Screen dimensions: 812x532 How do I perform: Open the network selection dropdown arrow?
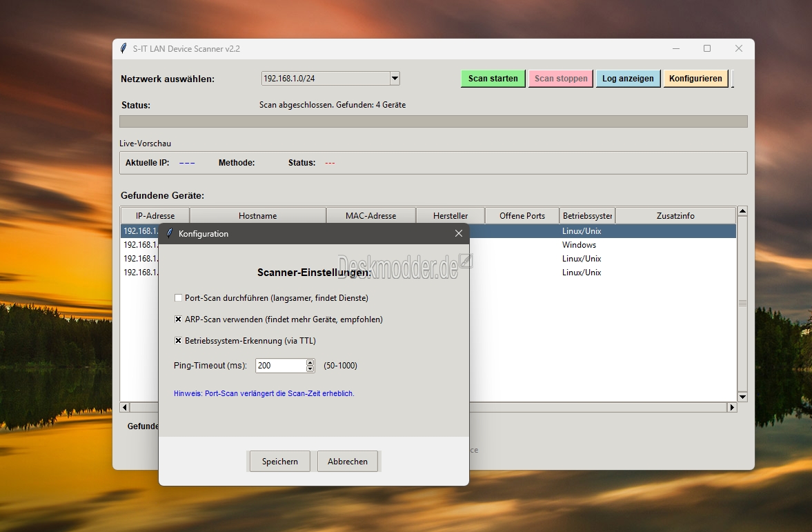click(x=395, y=79)
